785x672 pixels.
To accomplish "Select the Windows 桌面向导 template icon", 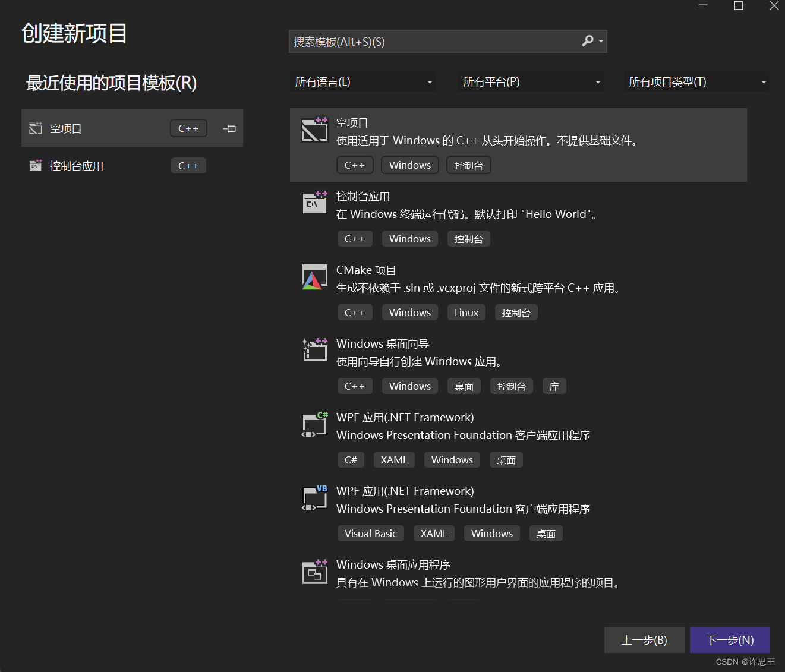I will click(314, 350).
